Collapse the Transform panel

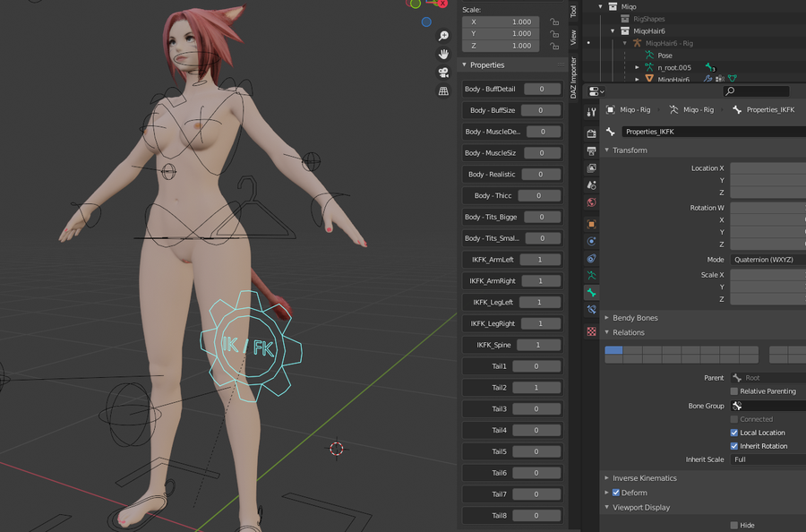pyautogui.click(x=607, y=150)
